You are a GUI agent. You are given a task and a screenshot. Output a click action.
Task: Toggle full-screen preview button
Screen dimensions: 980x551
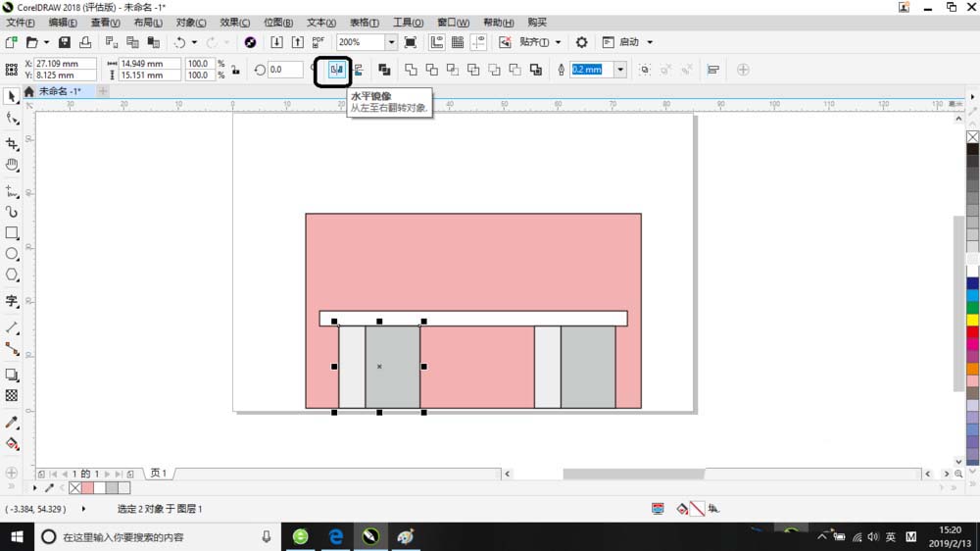click(x=411, y=42)
